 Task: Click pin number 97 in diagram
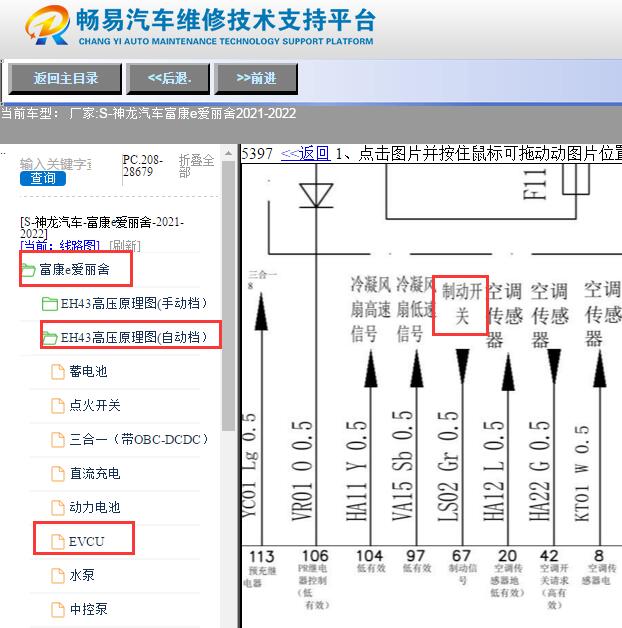point(415,556)
